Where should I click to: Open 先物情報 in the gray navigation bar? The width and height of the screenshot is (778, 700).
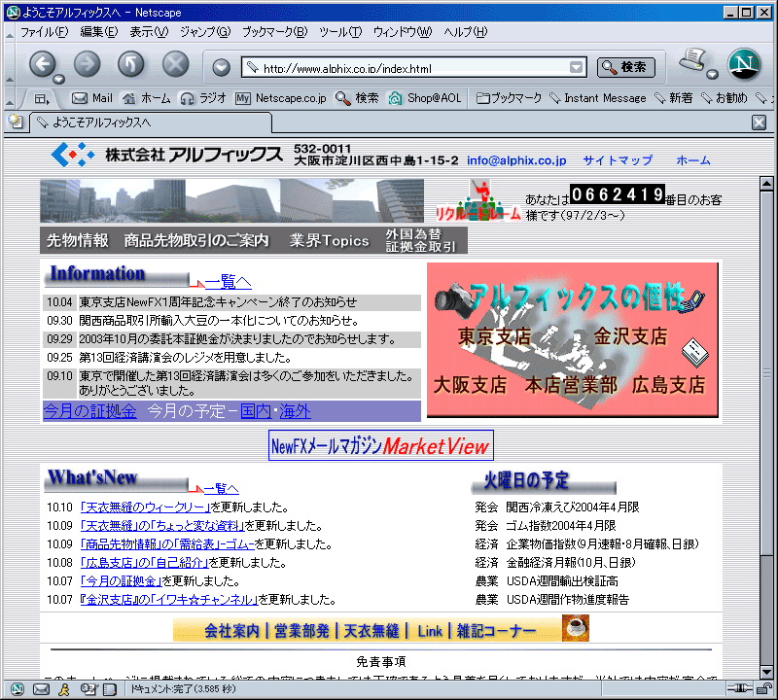click(x=78, y=240)
